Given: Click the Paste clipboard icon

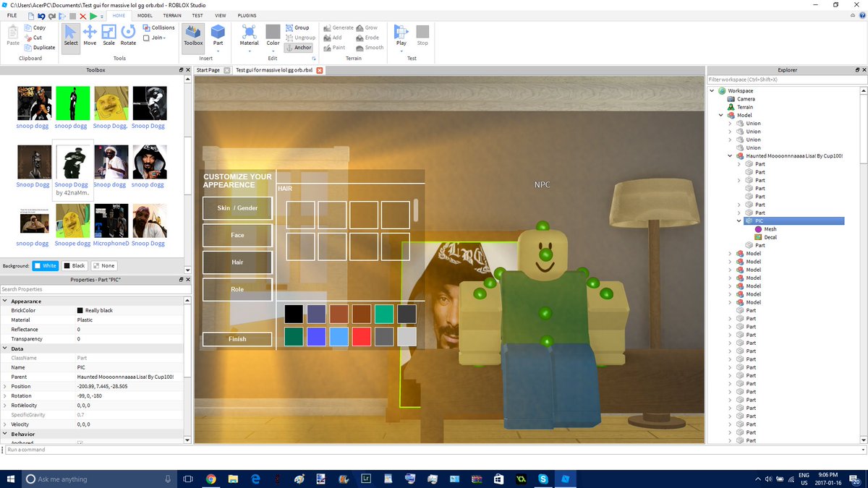Looking at the screenshot, I should (x=13, y=35).
